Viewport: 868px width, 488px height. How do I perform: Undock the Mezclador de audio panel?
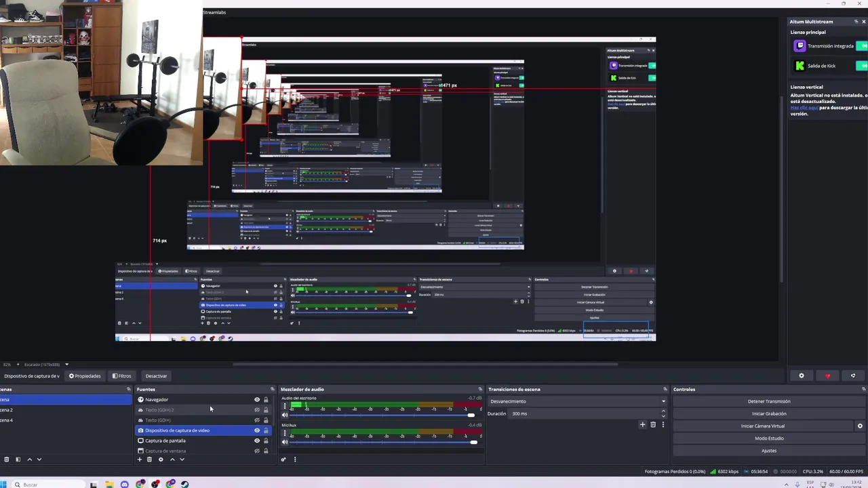tap(480, 389)
